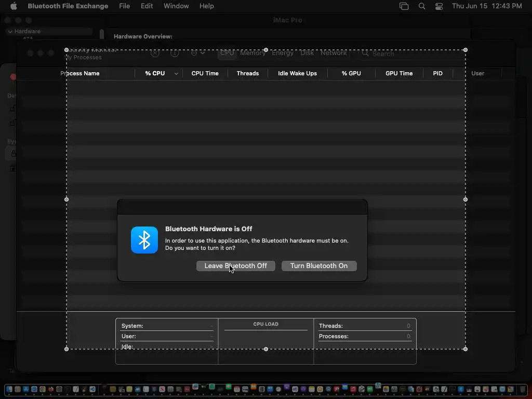Click the Hardware Overview: heading

(x=143, y=36)
